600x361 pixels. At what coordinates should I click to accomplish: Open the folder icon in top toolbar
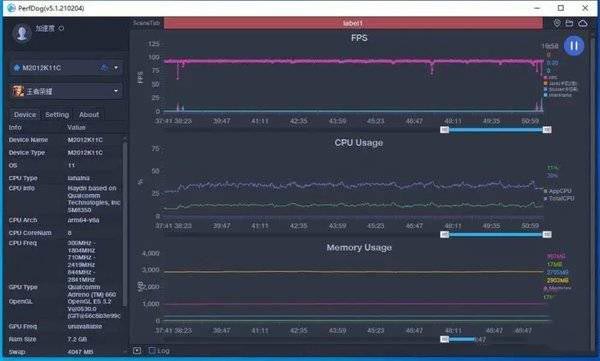point(569,23)
